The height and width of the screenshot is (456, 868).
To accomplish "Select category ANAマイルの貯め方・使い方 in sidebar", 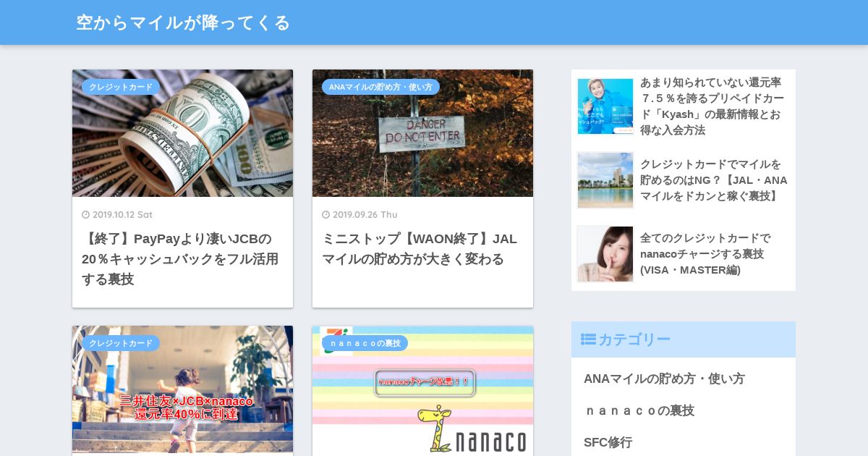I will pyautogui.click(x=664, y=379).
